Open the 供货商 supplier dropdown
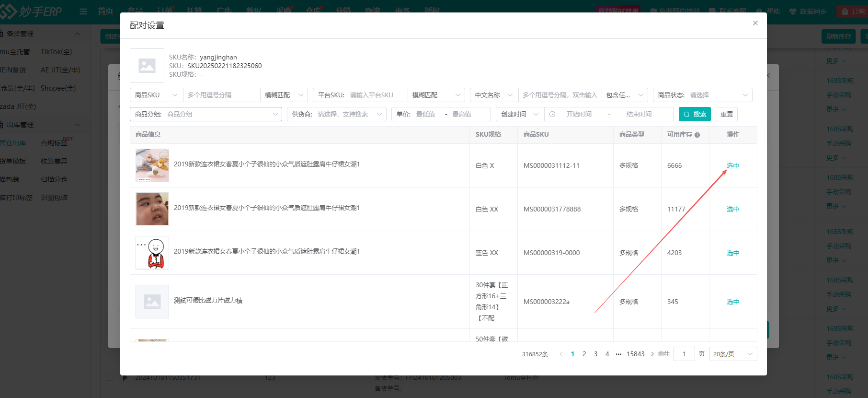 (x=336, y=114)
